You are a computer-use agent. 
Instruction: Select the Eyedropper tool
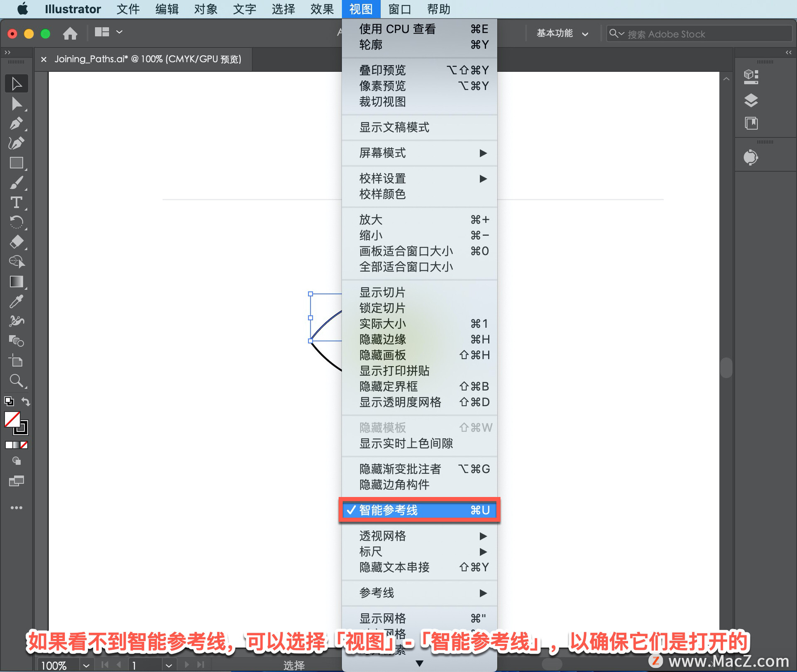(16, 302)
